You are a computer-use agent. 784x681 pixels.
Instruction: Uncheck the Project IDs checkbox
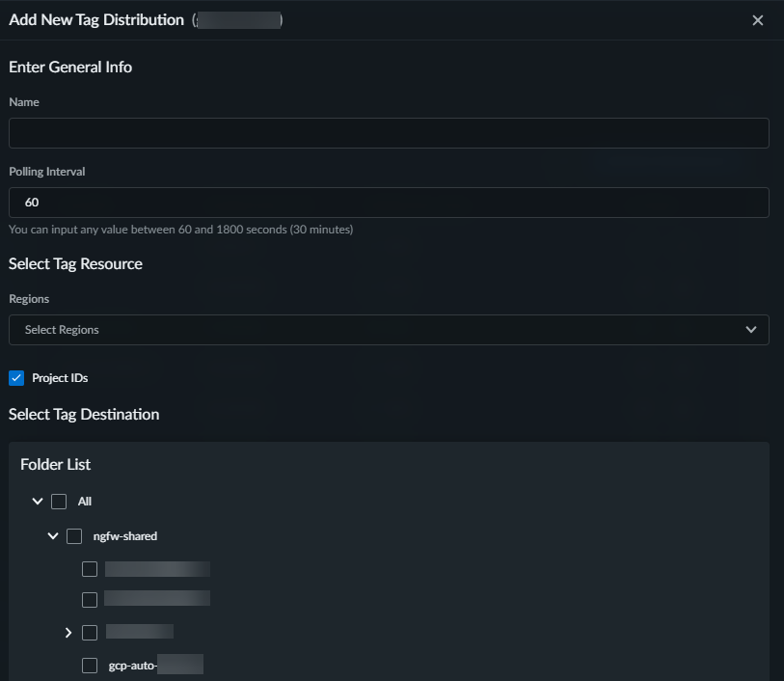tap(16, 378)
